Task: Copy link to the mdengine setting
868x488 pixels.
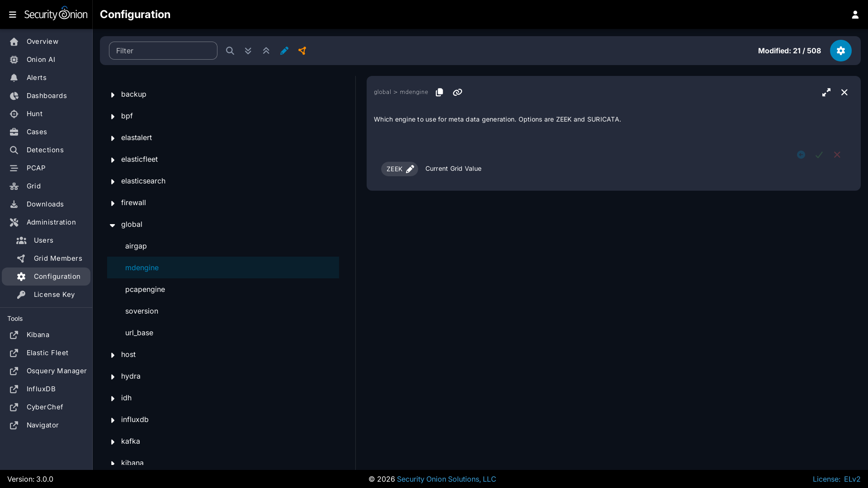Action: (458, 92)
